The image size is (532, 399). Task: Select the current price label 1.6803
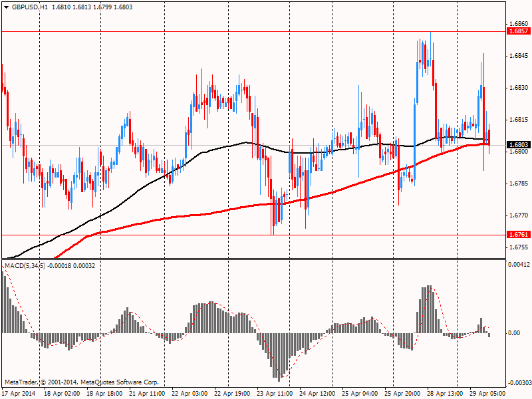(x=519, y=145)
